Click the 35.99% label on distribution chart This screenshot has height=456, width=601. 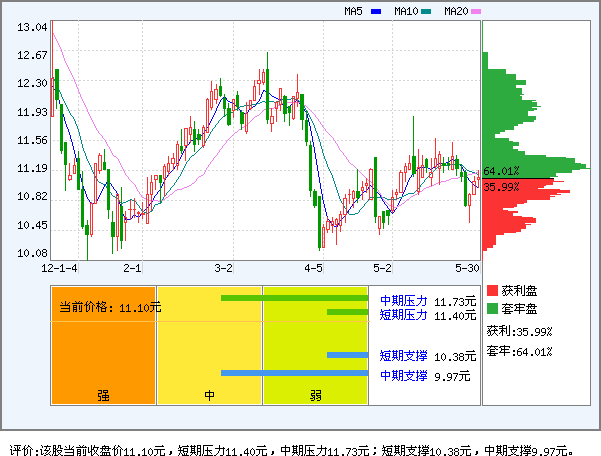[x=501, y=187]
